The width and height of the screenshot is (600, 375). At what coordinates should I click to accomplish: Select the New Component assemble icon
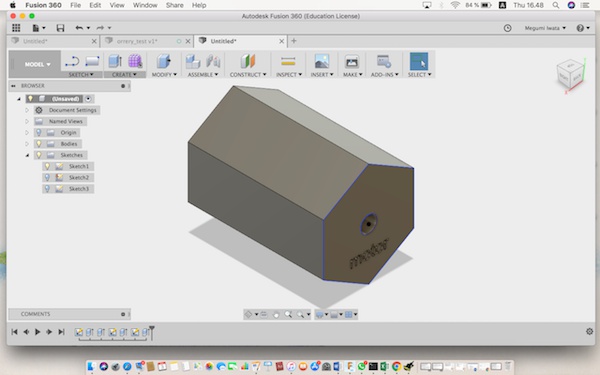click(x=193, y=61)
